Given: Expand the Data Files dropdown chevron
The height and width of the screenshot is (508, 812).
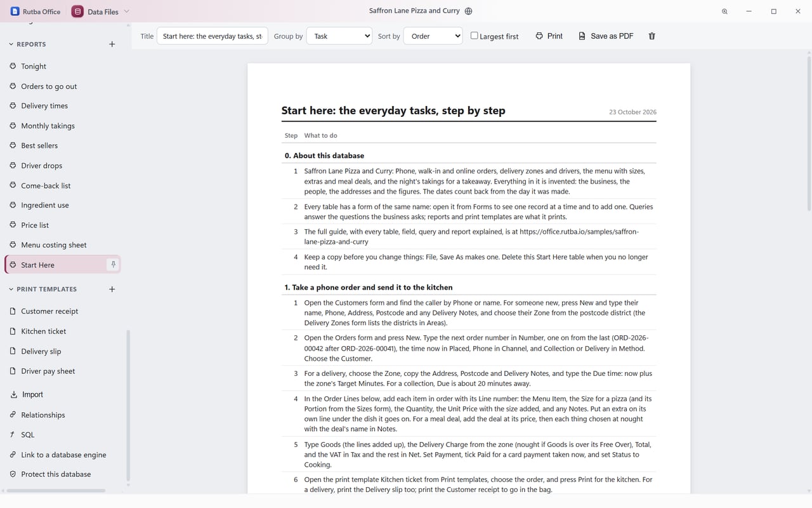Looking at the screenshot, I should click(x=126, y=11).
